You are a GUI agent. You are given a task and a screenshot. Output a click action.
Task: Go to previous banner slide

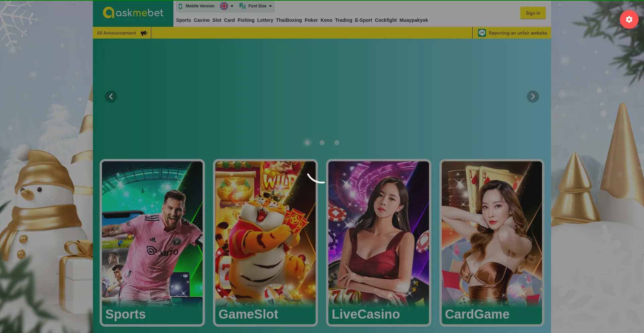coord(111,97)
